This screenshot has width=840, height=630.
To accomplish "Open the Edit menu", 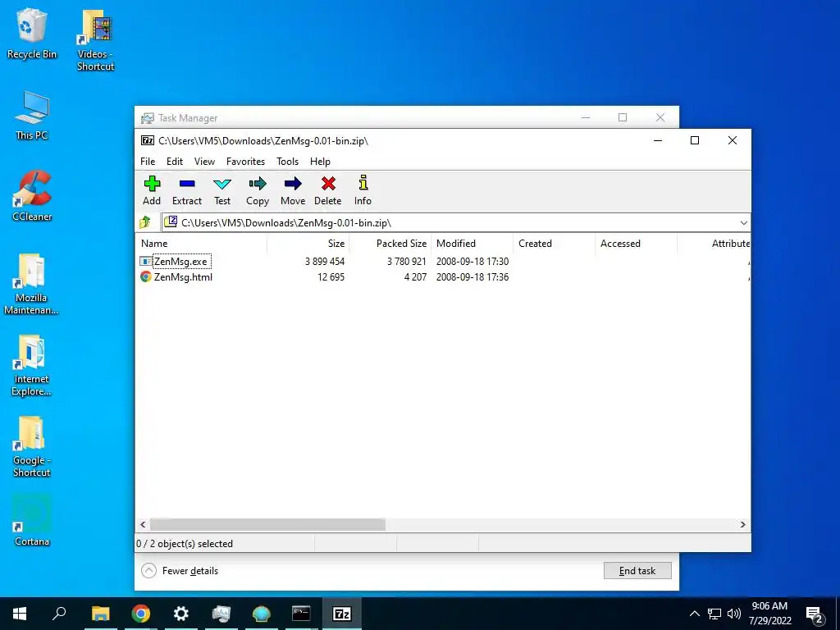I will [175, 162].
